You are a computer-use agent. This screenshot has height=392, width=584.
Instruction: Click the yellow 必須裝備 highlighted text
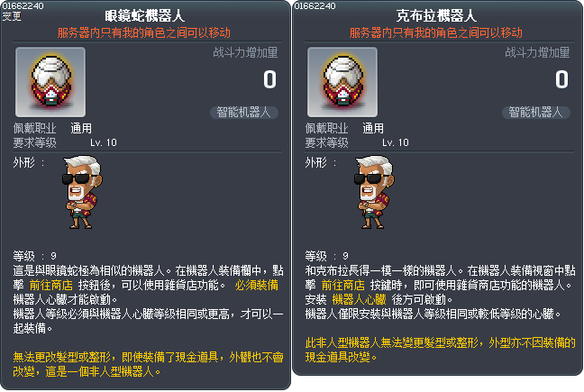click(x=257, y=285)
